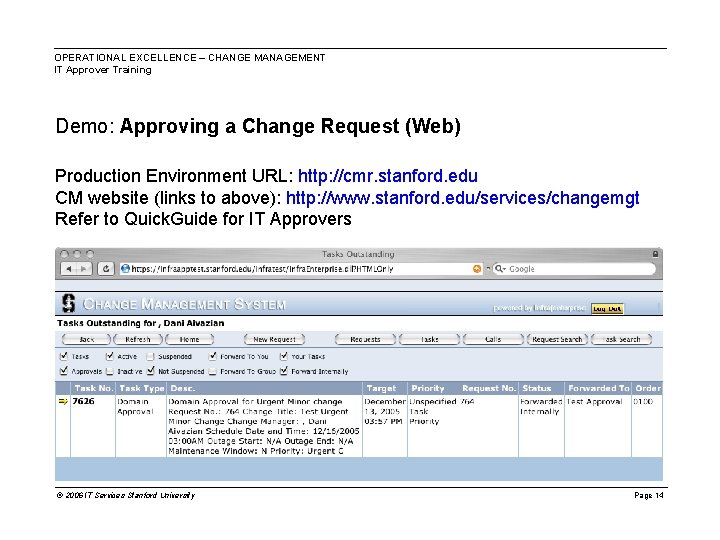The width and height of the screenshot is (720, 540).
Task: Uncheck the Active checkbox
Action: tap(109, 356)
